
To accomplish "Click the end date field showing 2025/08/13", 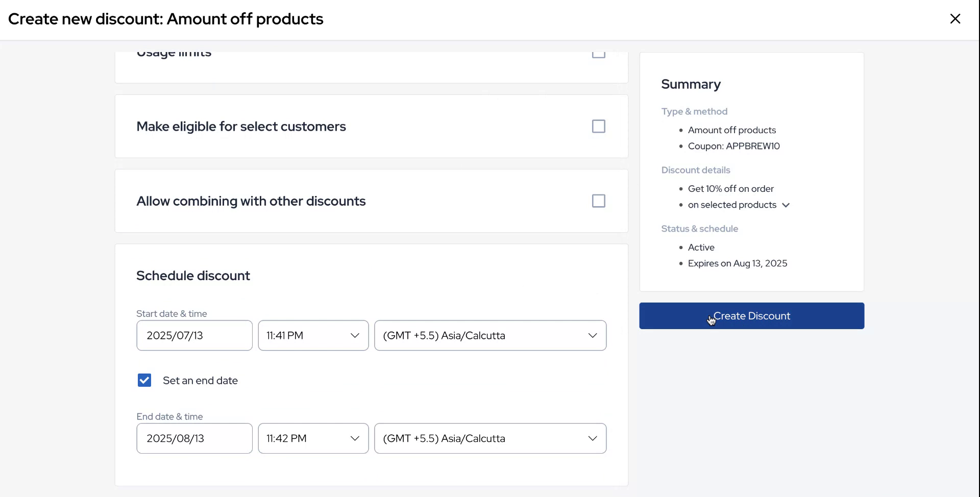I will pyautogui.click(x=194, y=438).
